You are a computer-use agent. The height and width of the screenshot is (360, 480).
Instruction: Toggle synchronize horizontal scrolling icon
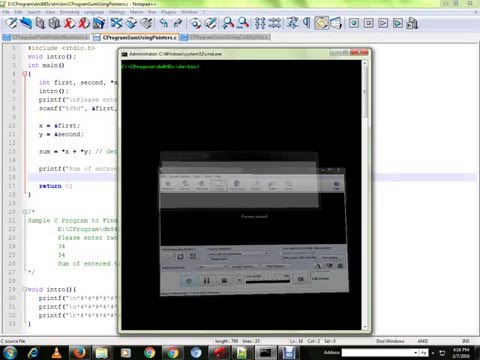(x=275, y=23)
